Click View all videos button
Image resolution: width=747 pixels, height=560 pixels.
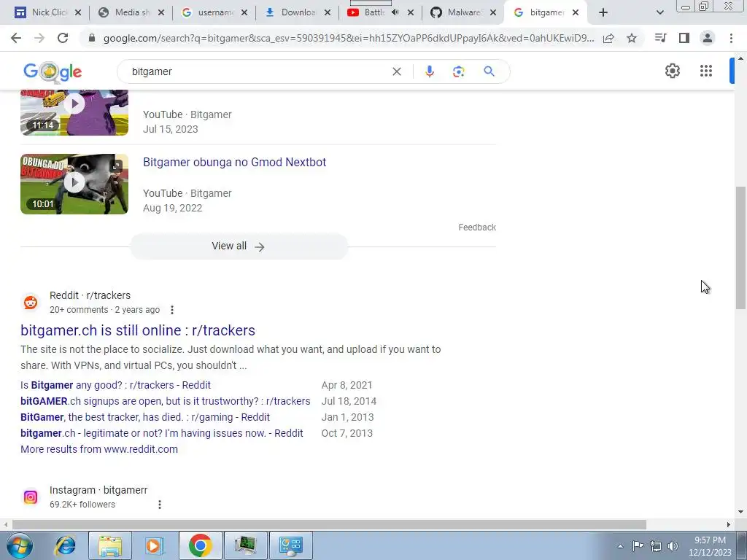click(239, 246)
